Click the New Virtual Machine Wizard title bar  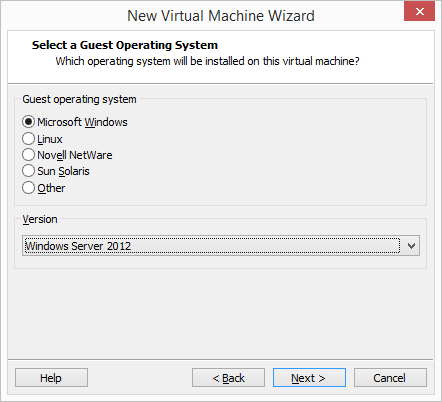[221, 16]
